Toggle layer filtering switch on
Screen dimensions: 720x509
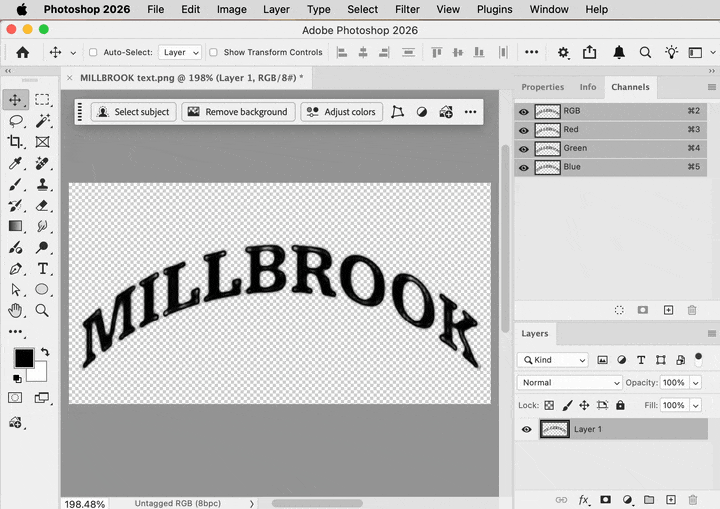coord(698,359)
